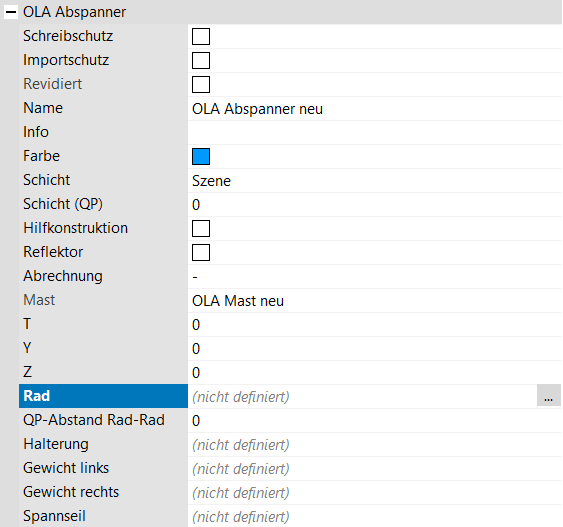Open the Rad ellipsis browse button
Viewport: 563px width, 527px height.
(549, 395)
